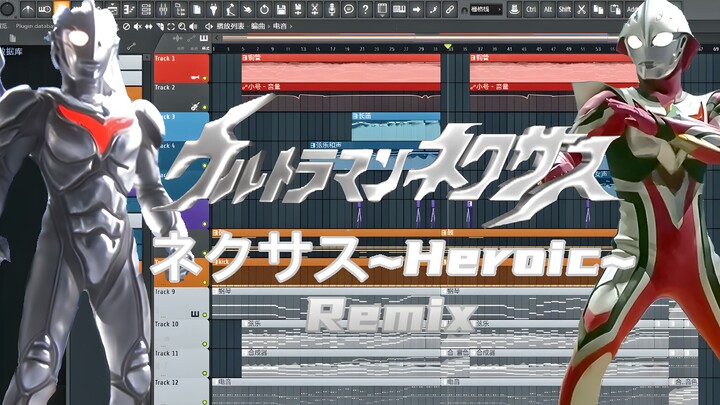This screenshot has width=720, height=405.
Task: Click the Track 9 header label
Action: [x=165, y=292]
